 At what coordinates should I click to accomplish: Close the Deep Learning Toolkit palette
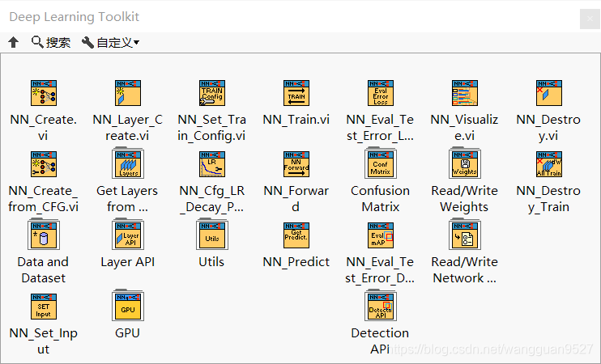[x=590, y=19]
